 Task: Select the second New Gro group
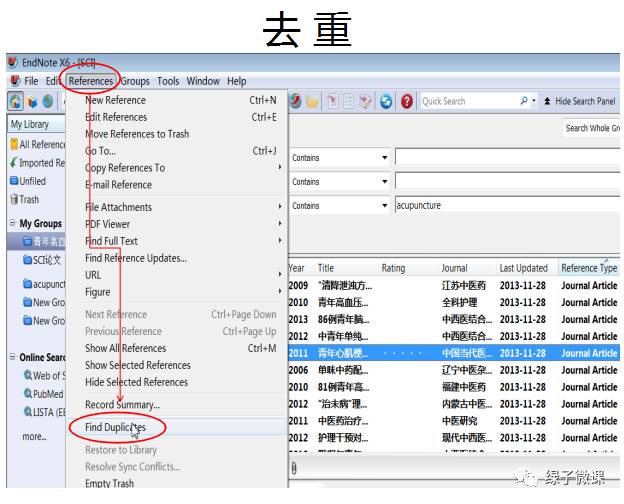44,320
